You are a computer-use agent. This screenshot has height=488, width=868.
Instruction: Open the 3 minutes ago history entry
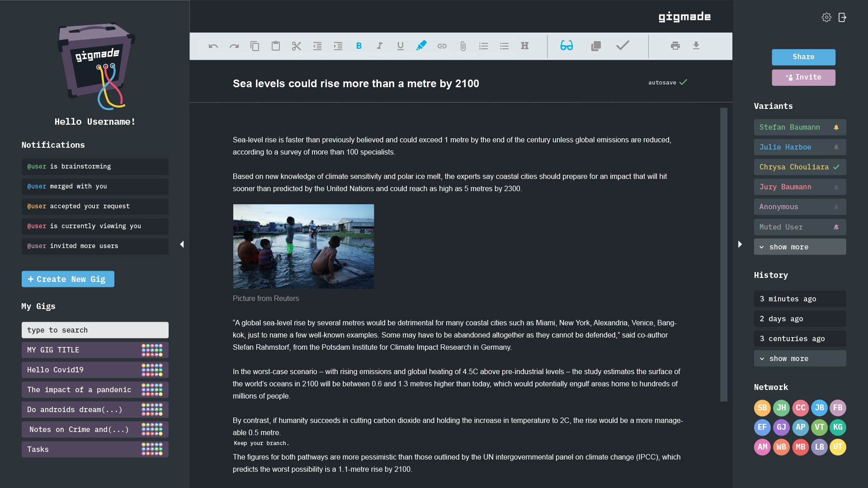click(800, 299)
